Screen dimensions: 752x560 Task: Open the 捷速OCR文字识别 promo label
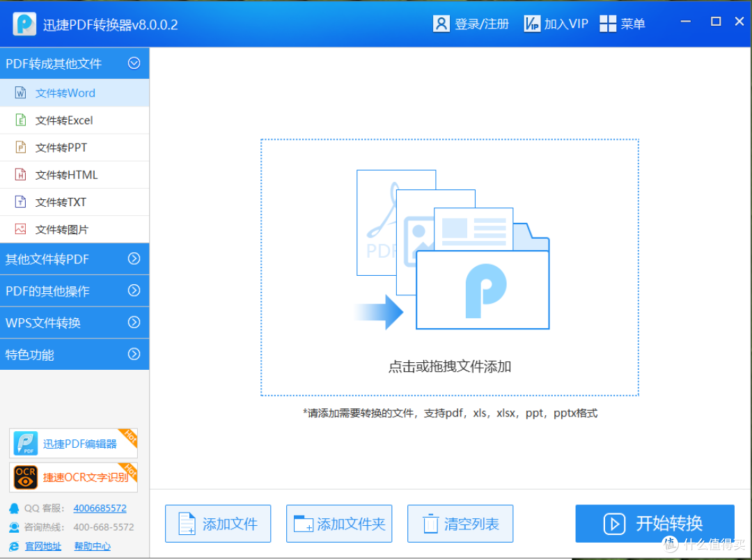86,477
